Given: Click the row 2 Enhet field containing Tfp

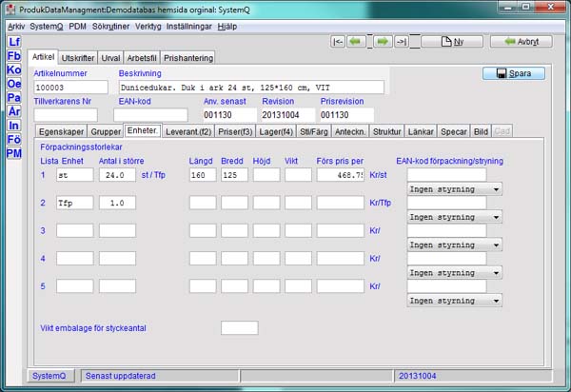Looking at the screenshot, I should (74, 203).
